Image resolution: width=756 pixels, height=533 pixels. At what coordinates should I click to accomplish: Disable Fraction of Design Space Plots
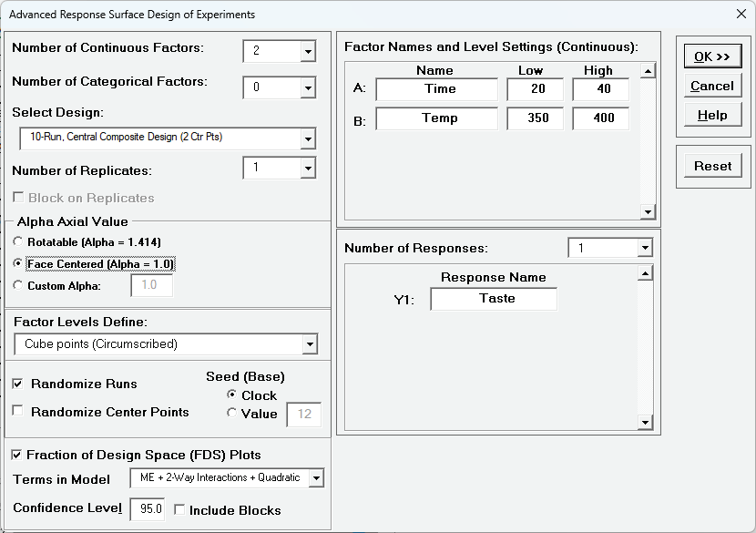tap(16, 454)
